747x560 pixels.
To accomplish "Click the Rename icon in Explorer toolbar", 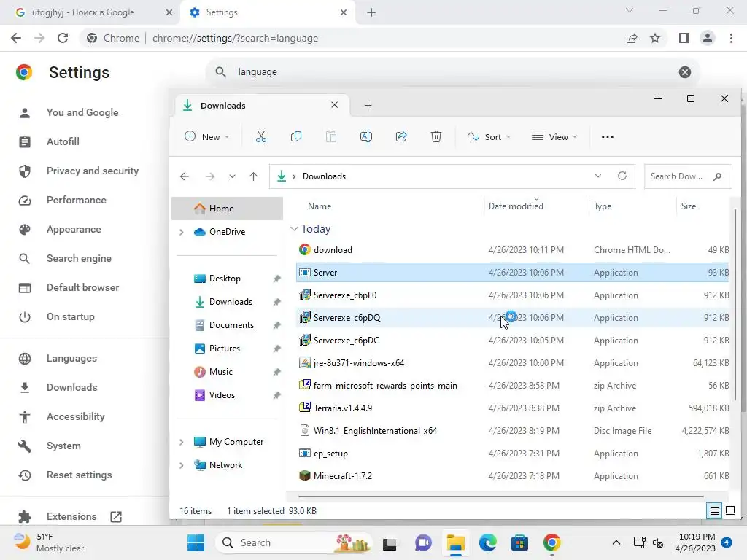I will pyautogui.click(x=366, y=136).
